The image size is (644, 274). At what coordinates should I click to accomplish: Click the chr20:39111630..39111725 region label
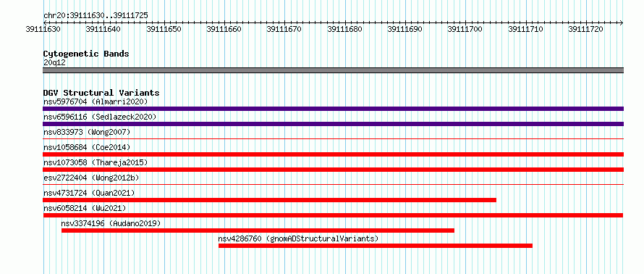96,16
